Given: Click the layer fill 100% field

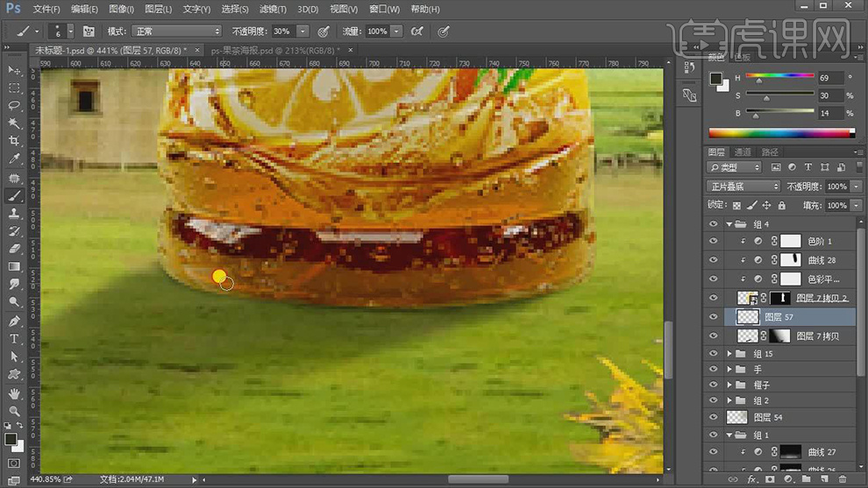Looking at the screenshot, I should 837,205.
